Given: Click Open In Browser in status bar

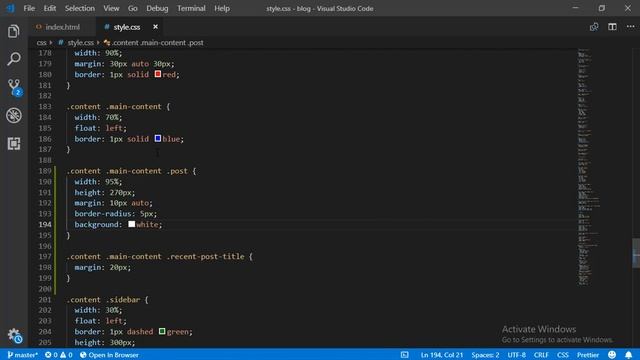Looking at the screenshot, I should (x=109, y=355).
